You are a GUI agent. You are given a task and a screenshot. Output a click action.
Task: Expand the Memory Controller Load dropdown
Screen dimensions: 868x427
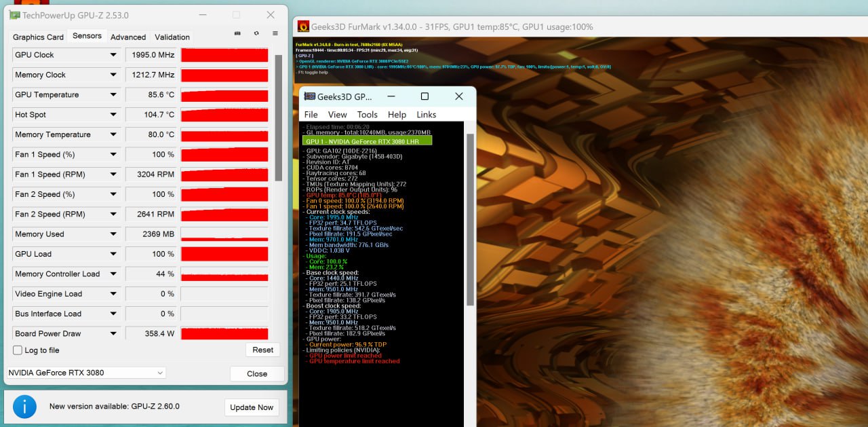click(x=113, y=274)
